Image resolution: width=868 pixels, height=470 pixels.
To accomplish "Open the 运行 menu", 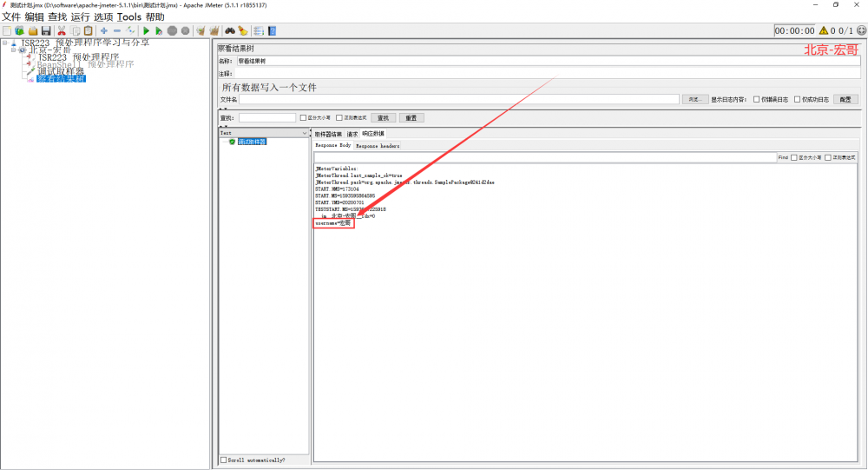I will [80, 17].
